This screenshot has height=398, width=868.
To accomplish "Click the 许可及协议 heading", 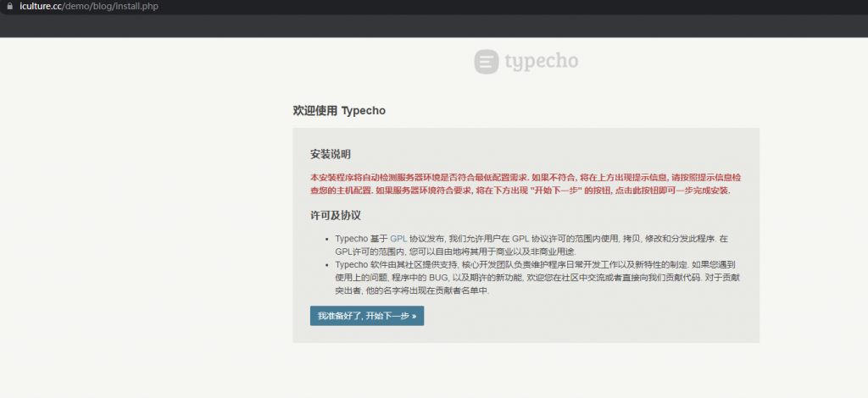I will pos(336,215).
